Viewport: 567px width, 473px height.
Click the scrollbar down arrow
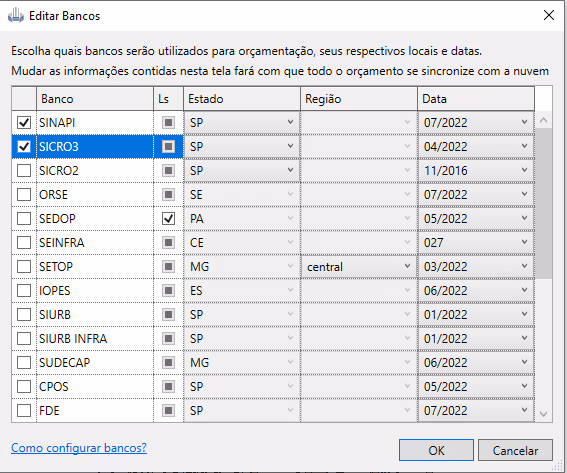click(543, 414)
